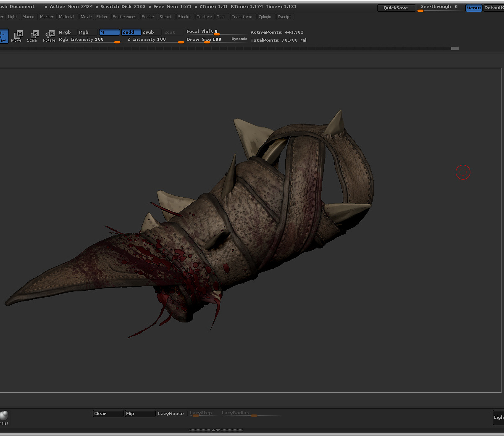Image resolution: width=504 pixels, height=436 pixels.
Task: Open the Stroke menu
Action: 184,17
